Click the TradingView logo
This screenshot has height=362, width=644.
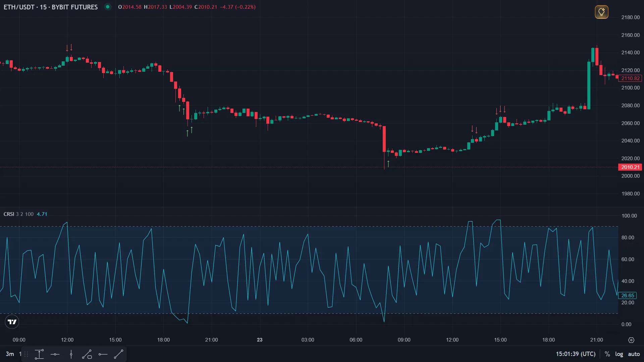click(x=12, y=322)
